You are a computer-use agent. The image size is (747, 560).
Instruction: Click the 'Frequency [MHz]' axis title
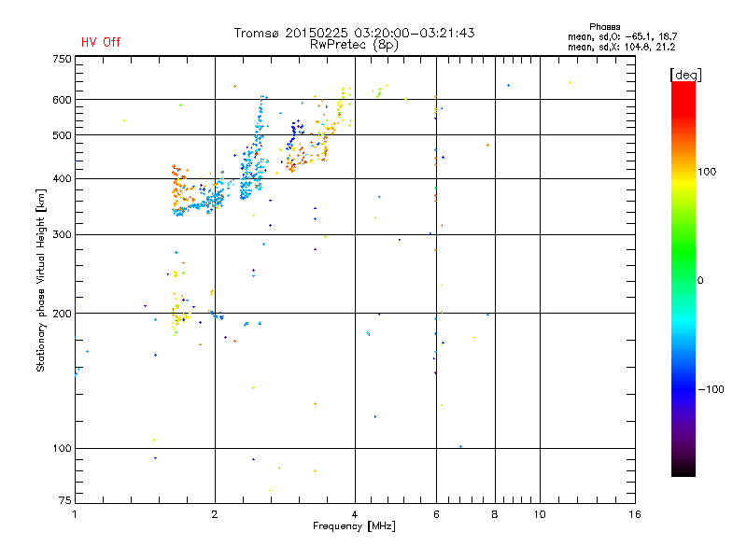click(355, 526)
